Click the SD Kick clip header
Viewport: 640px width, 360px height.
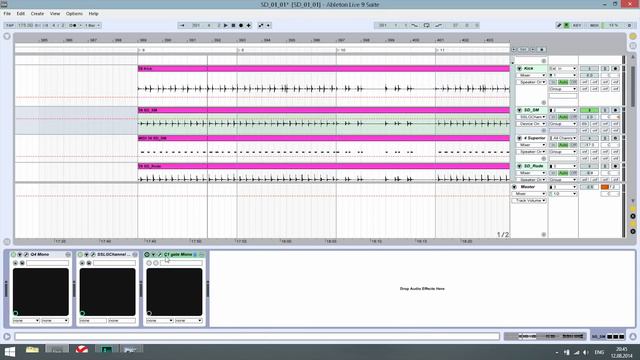(324, 69)
